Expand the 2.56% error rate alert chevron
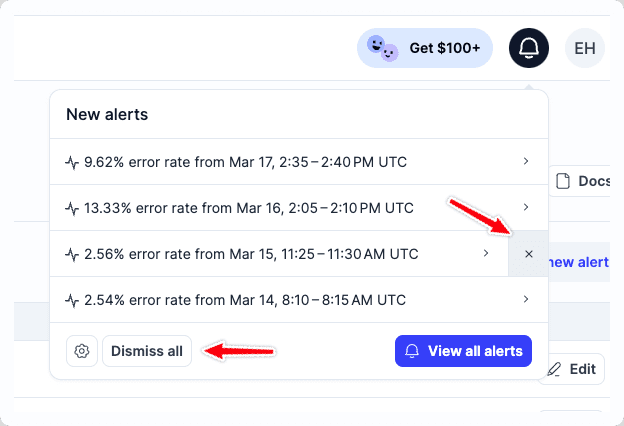 pyautogui.click(x=486, y=254)
